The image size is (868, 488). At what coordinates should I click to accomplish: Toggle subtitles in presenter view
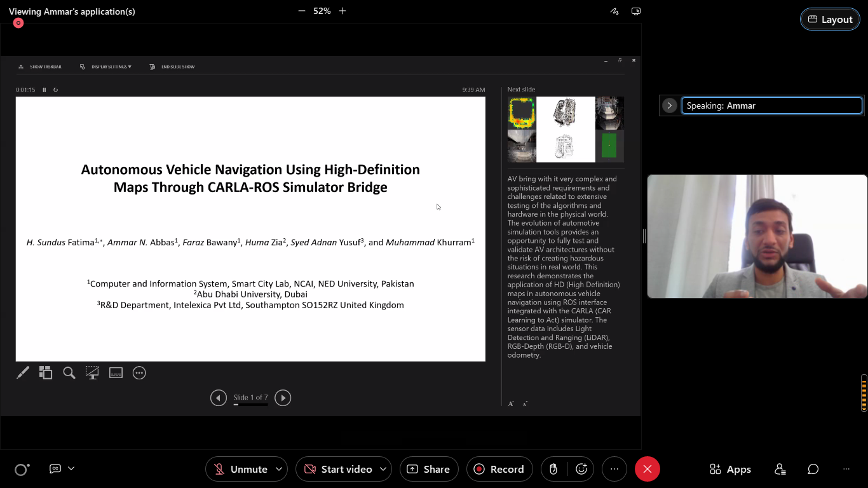pos(116,373)
